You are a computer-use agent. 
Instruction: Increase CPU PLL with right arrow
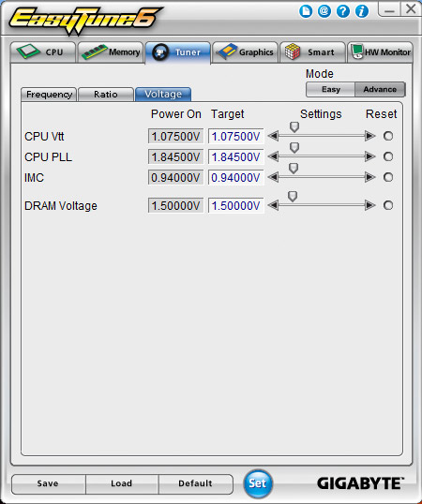369,156
